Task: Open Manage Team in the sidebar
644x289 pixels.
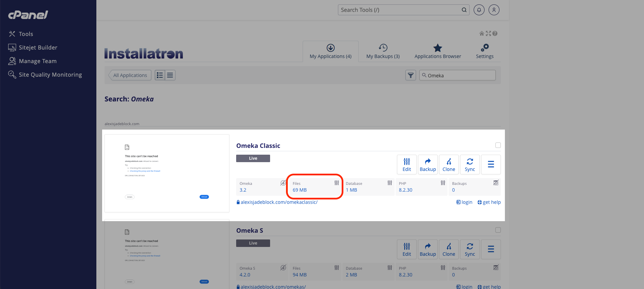Action: click(32, 61)
